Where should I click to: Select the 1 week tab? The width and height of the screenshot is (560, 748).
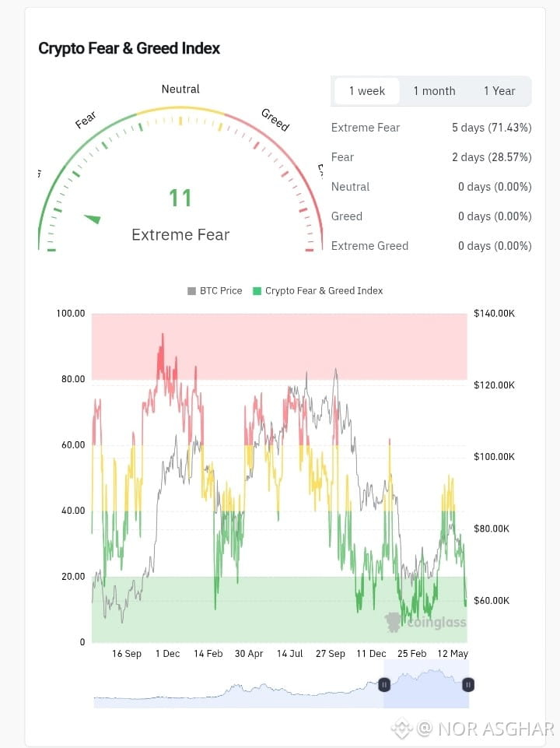click(367, 91)
